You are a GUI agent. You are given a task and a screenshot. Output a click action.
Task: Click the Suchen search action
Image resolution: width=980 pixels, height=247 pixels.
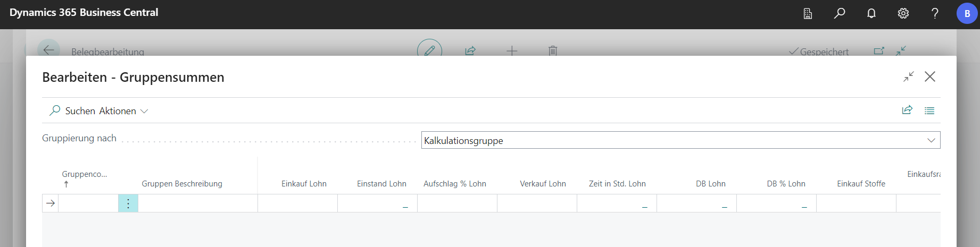pyautogui.click(x=73, y=111)
